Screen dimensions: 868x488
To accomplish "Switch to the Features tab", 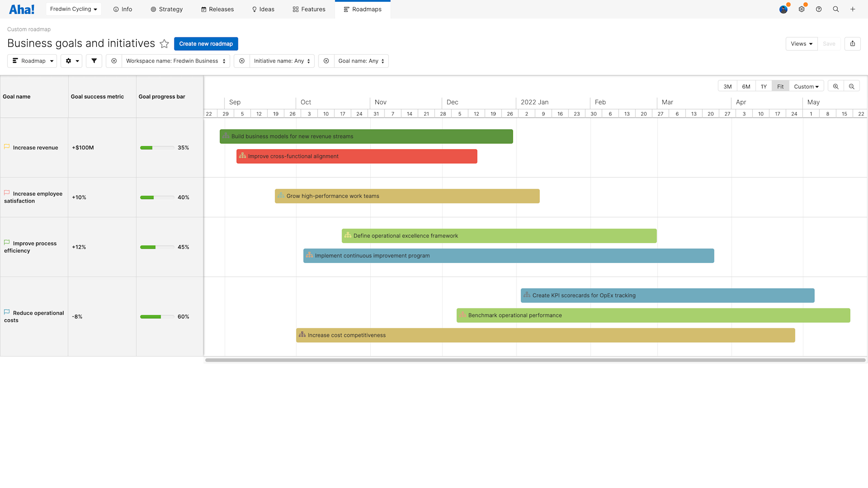I will [x=309, y=9].
